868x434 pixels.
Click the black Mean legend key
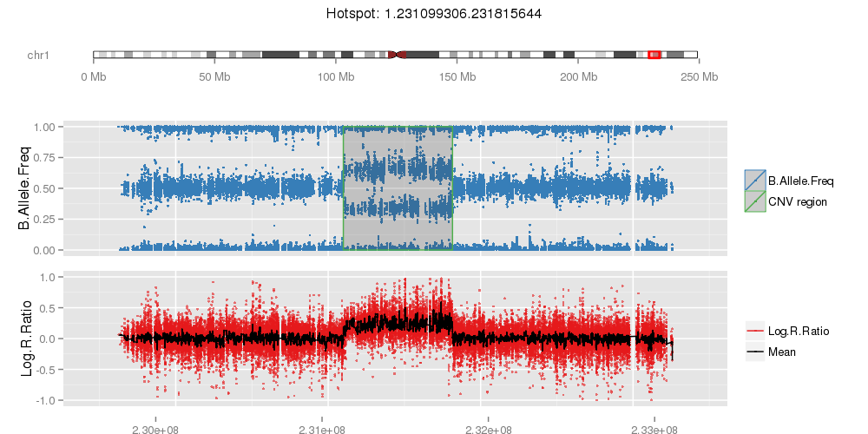(x=755, y=352)
